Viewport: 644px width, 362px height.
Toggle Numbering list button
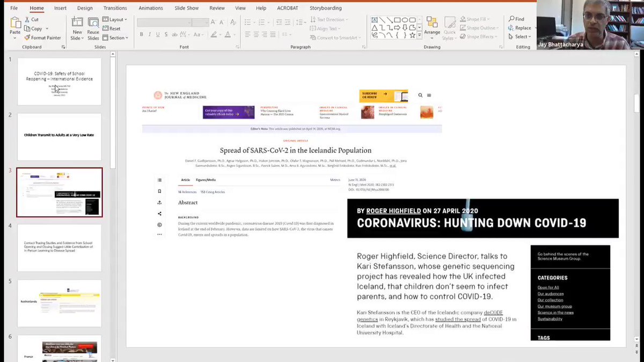[x=261, y=22]
